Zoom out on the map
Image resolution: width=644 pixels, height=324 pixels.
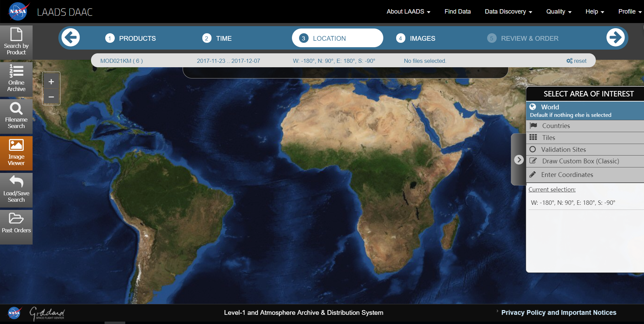[51, 97]
